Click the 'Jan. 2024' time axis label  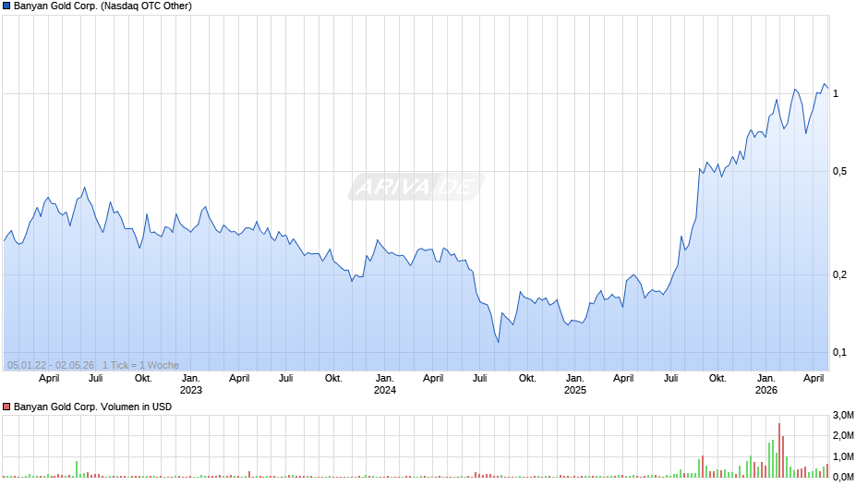385,384
